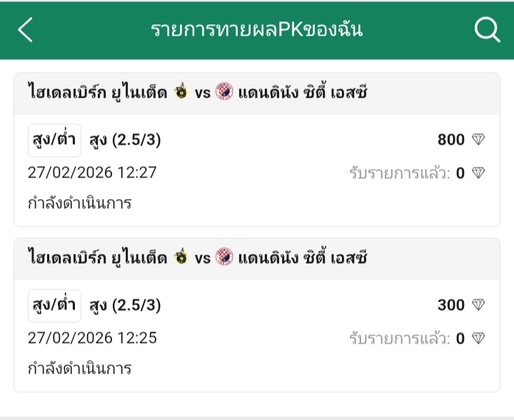Open ไฮเดลเบิร์ก ยูไนเต็ด team name in 800 bet card

coord(98,92)
